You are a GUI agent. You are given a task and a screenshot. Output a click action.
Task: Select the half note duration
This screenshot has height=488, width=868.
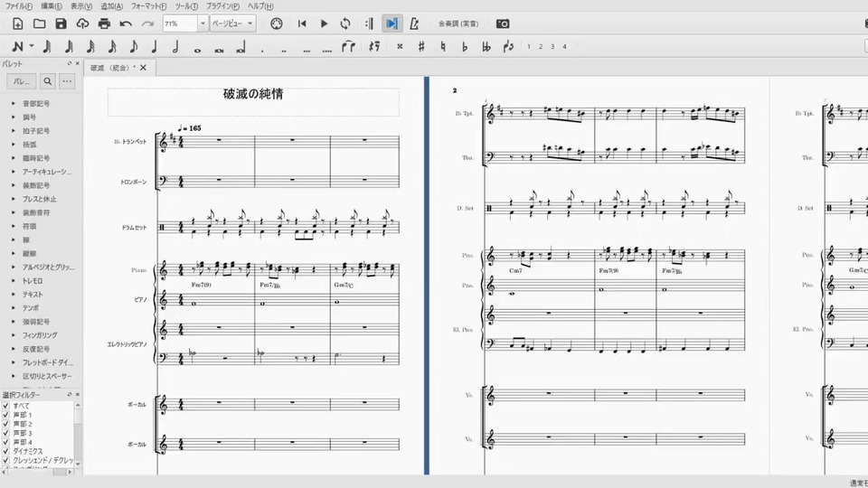[176, 47]
